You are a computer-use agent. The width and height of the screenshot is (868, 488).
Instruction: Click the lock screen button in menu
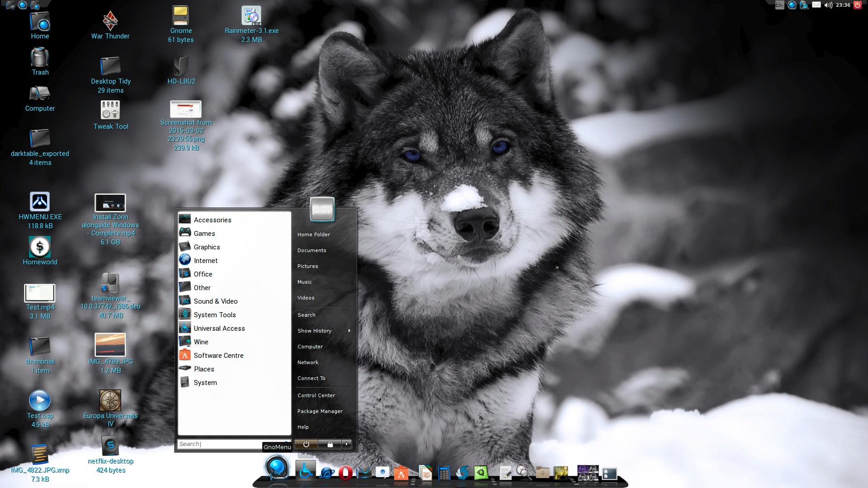pos(330,444)
